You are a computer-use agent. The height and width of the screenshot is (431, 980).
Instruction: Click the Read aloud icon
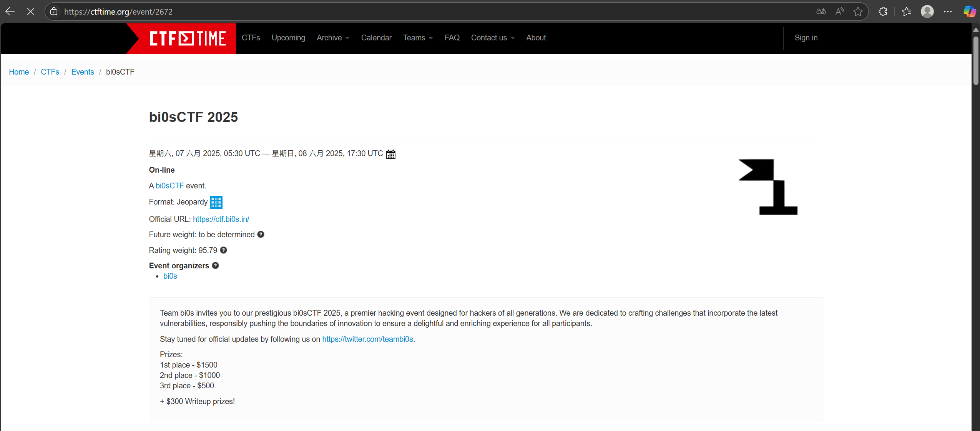tap(839, 12)
